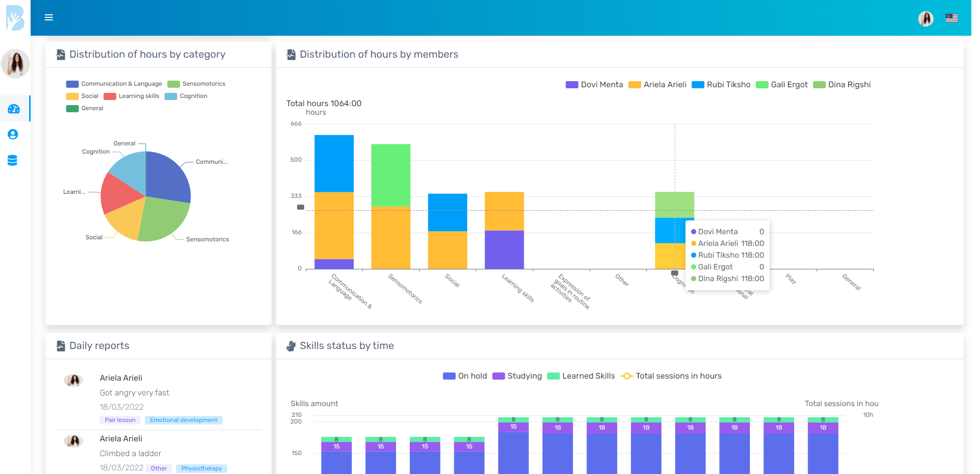Toggle Rubi Tiksho legend entry
The image size is (980, 474).
pyautogui.click(x=721, y=85)
